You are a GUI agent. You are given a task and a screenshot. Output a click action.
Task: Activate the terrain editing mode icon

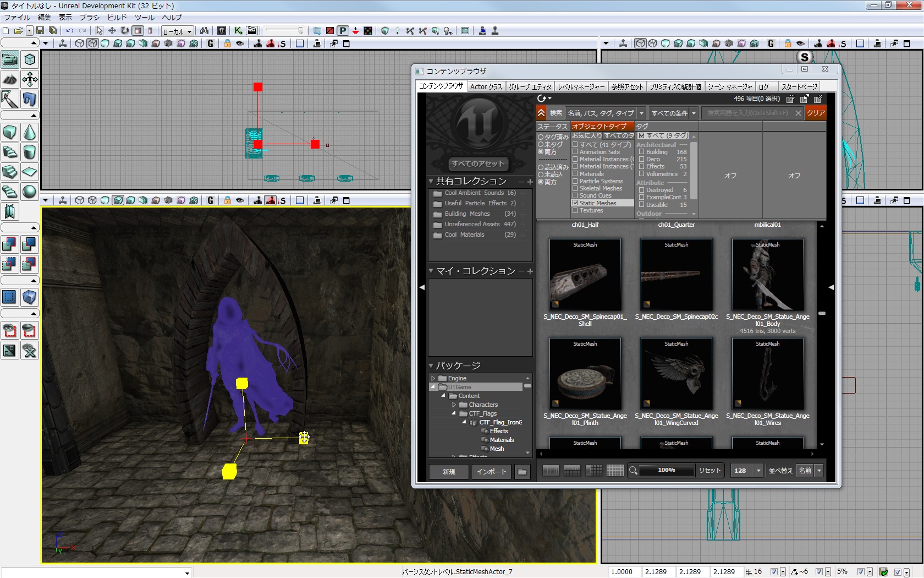(9, 79)
